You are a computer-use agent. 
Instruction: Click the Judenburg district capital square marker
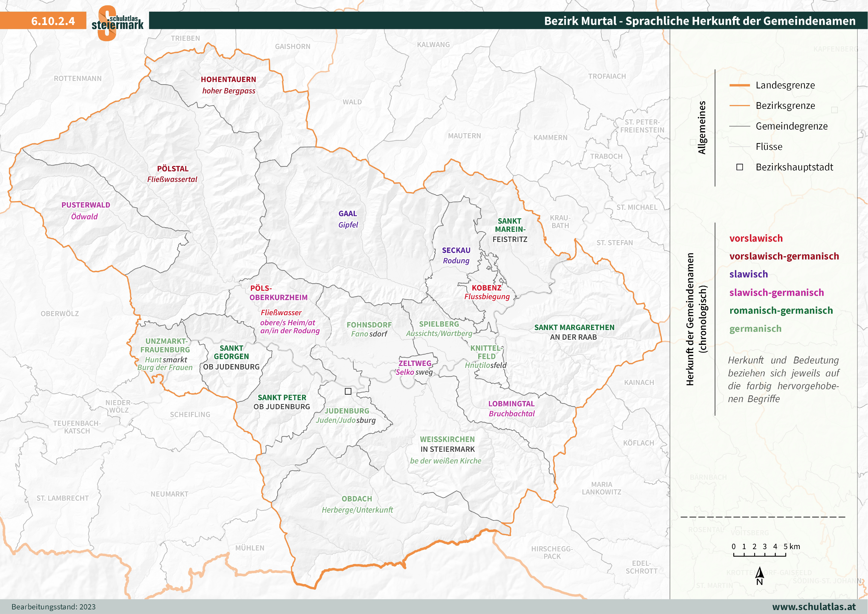(348, 391)
